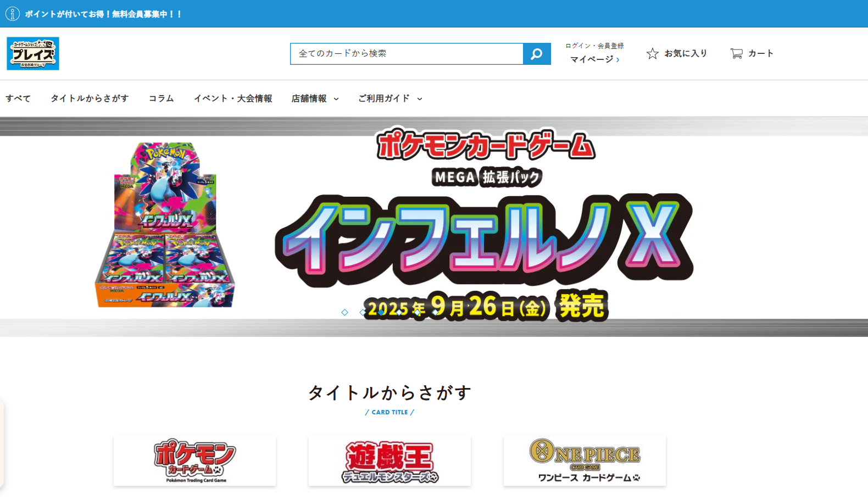Click the favorites star icon

click(x=653, y=53)
